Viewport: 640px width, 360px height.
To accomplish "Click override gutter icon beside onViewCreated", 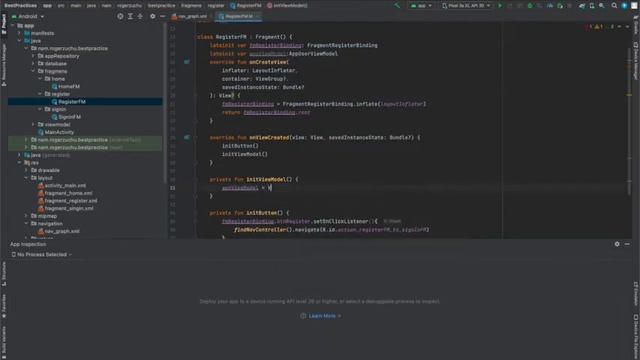I will pyautogui.click(x=187, y=138).
